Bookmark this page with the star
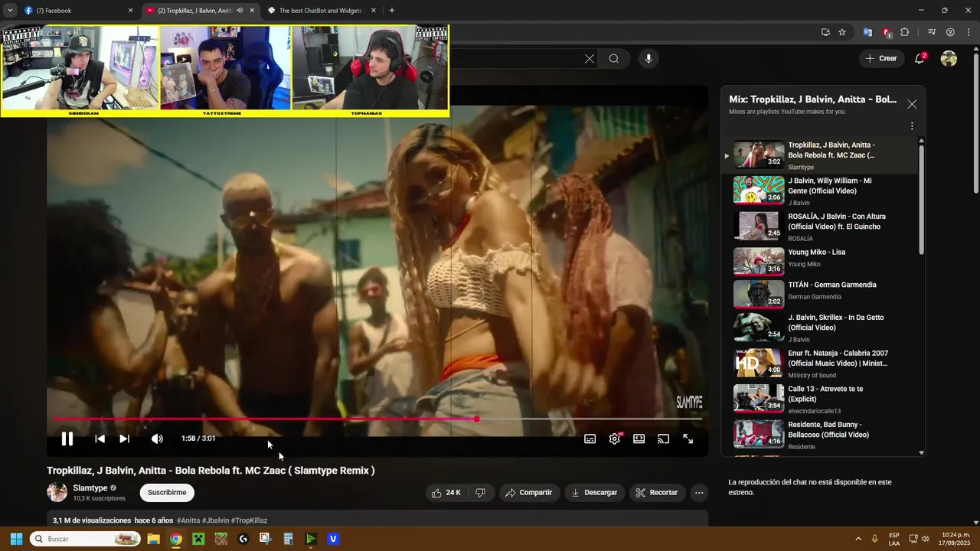The width and height of the screenshot is (980, 551). click(842, 32)
